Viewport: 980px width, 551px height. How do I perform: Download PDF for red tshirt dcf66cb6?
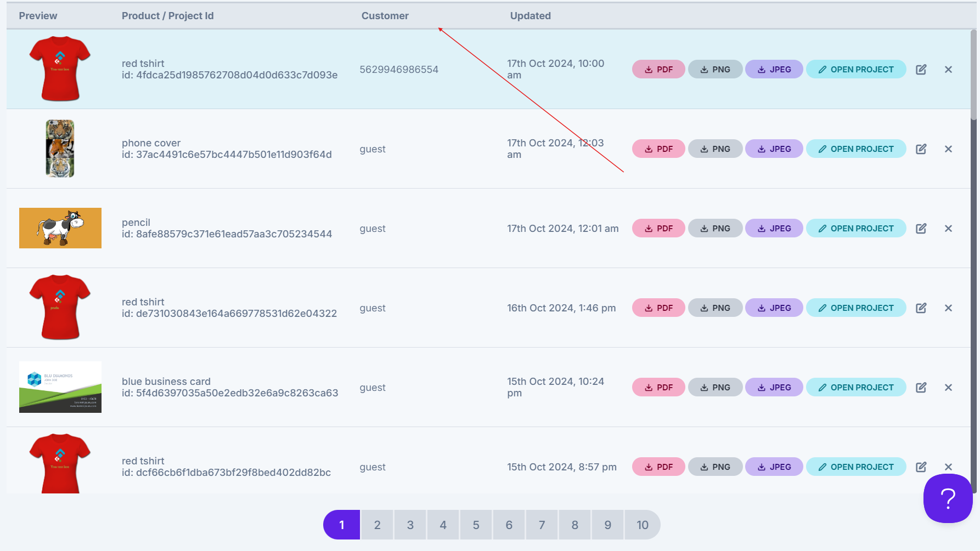tap(658, 467)
